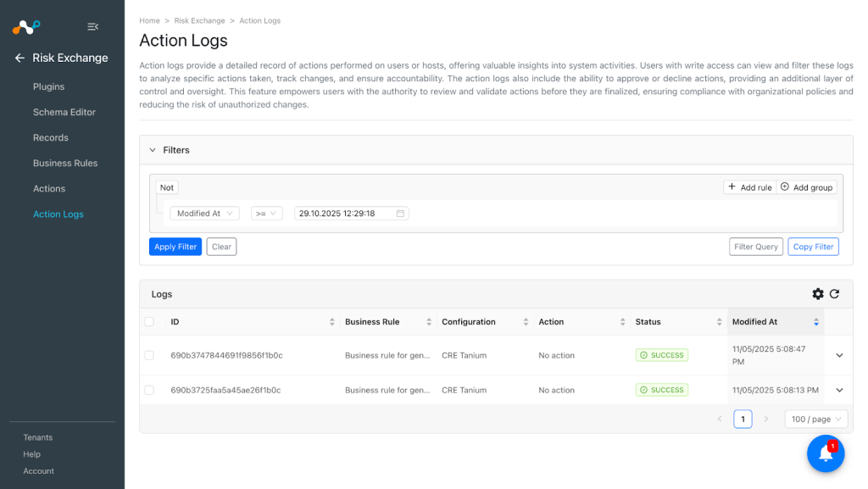Screen dimensions: 868x489
Task: Sort by ID column arrows
Action: tap(331, 322)
